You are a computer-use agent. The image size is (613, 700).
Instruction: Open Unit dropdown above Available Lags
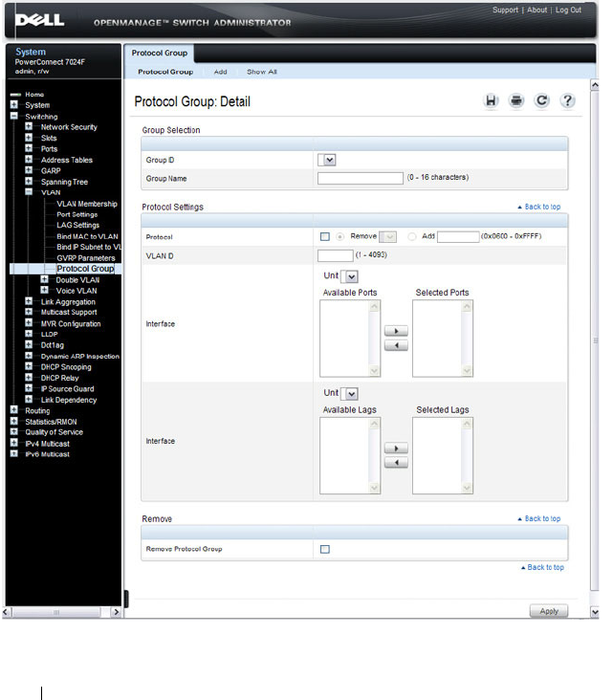pyautogui.click(x=350, y=394)
